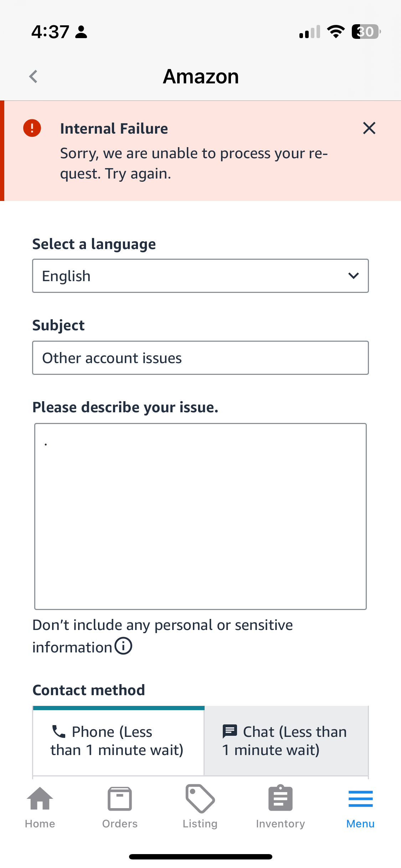Open the Listing tag icon tab
Screen dimensions: 401x868
click(200, 808)
